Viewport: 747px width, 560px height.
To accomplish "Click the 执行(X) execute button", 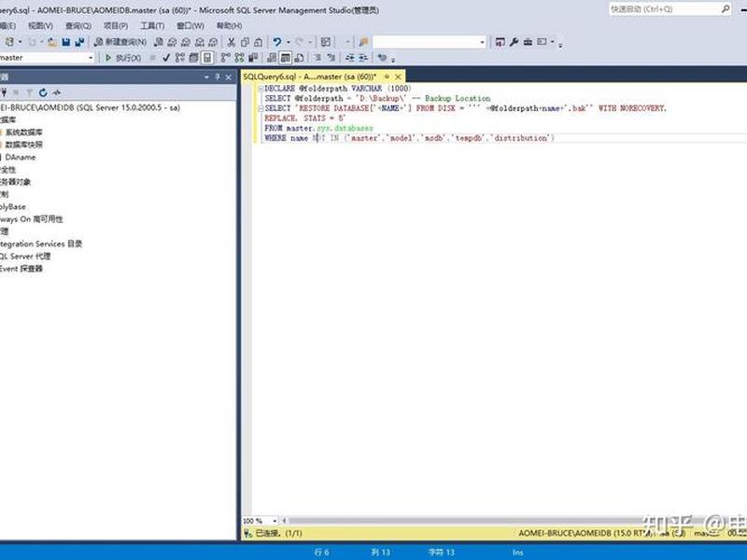I will [123, 58].
